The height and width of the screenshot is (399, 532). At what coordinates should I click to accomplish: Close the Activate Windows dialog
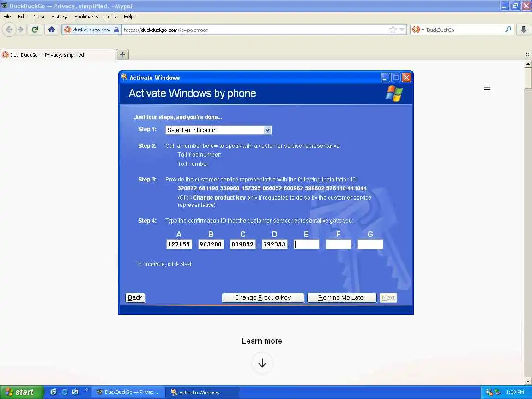406,78
